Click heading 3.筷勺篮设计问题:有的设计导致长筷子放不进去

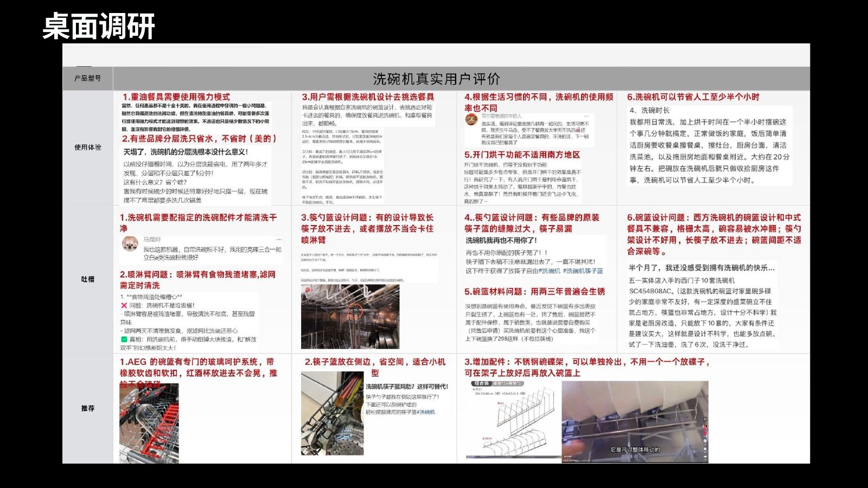(x=367, y=228)
